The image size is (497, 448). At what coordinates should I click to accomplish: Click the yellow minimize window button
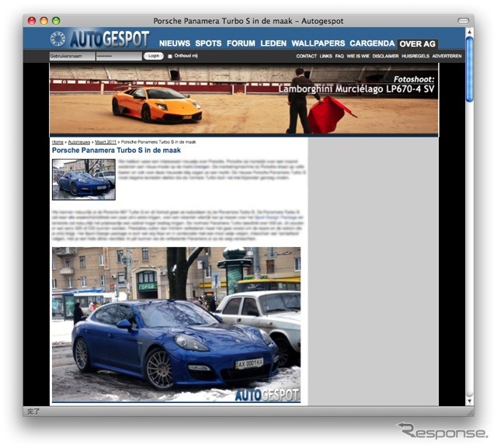[x=43, y=21]
